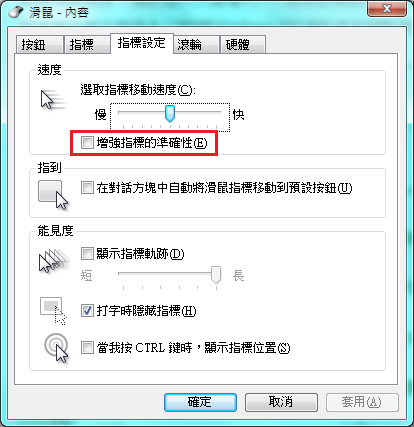Click the pointer trails icon
This screenshot has width=414, height=427.
click(x=54, y=261)
